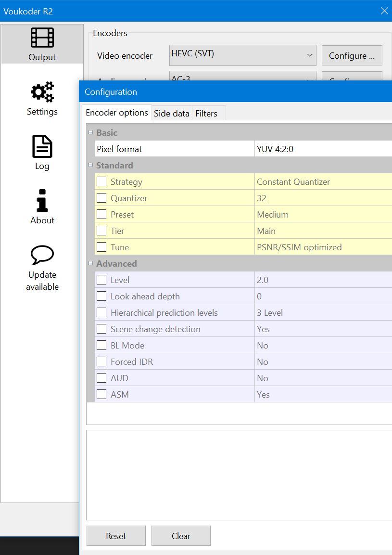The image size is (392, 555).
Task: Switch to the Side data tab
Action: pyautogui.click(x=171, y=114)
